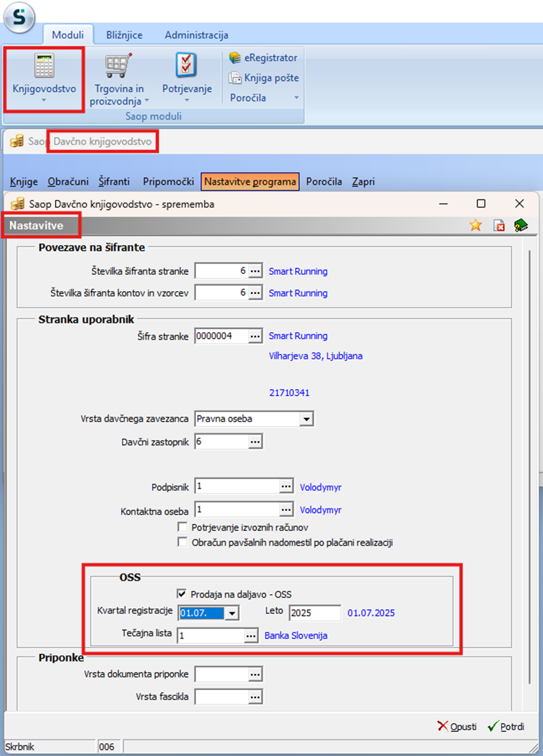Open the Poročila menu in menu bar

pos(324,182)
